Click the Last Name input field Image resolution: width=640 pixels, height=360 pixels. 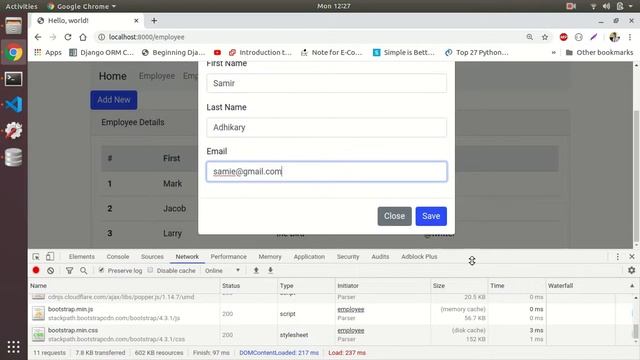[327, 127]
